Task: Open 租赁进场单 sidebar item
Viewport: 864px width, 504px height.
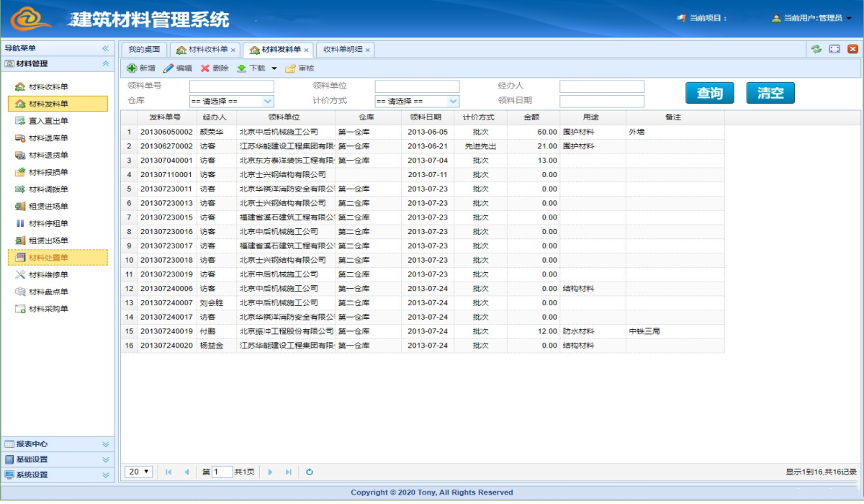Action: pos(48,207)
